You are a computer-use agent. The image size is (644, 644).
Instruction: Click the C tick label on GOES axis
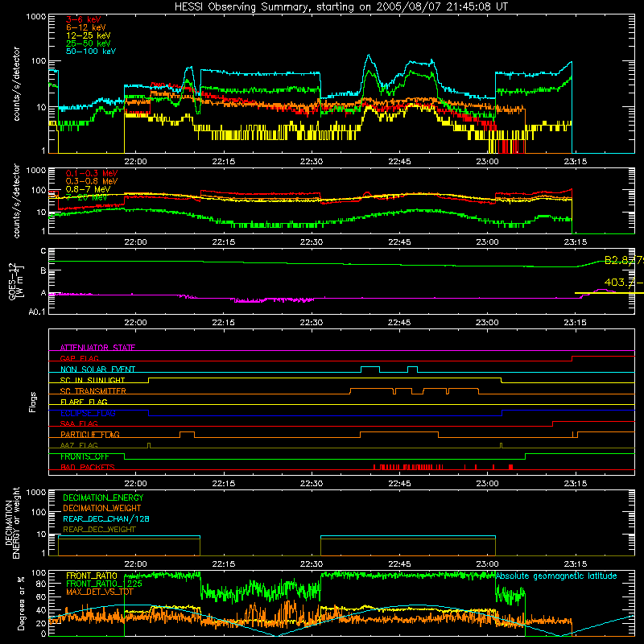coord(43,251)
